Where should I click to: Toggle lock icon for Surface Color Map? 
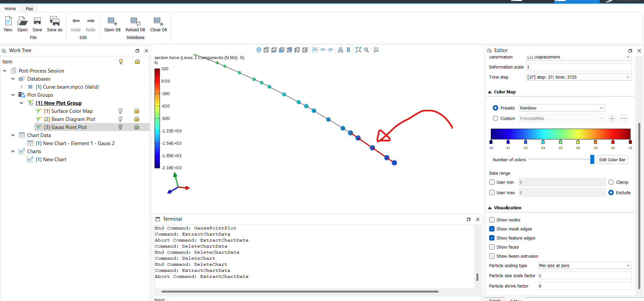[137, 111]
